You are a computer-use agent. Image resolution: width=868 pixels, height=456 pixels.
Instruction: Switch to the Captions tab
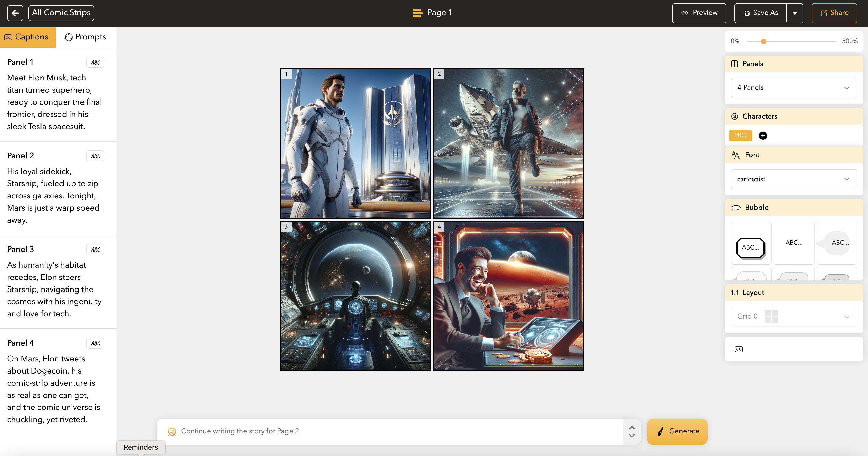point(28,37)
